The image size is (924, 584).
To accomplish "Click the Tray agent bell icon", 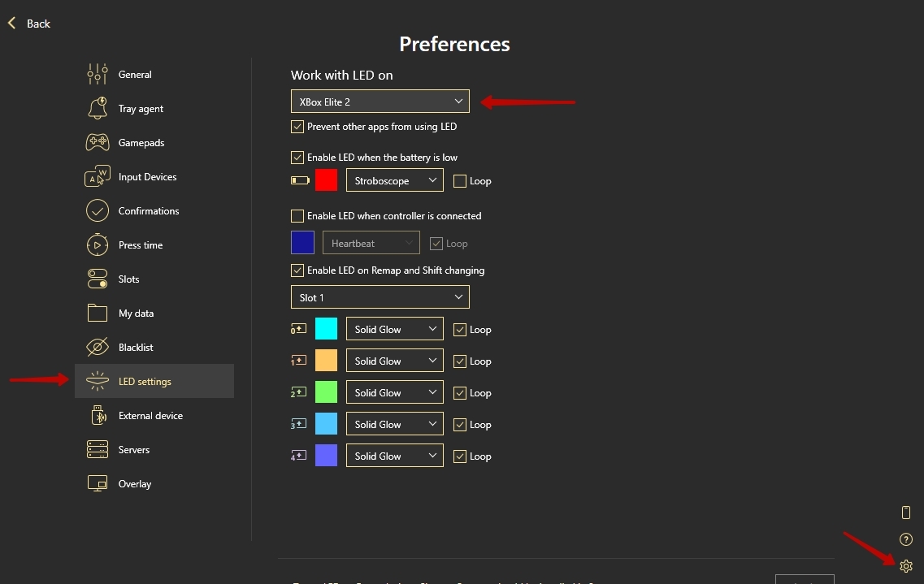I will pos(97,108).
